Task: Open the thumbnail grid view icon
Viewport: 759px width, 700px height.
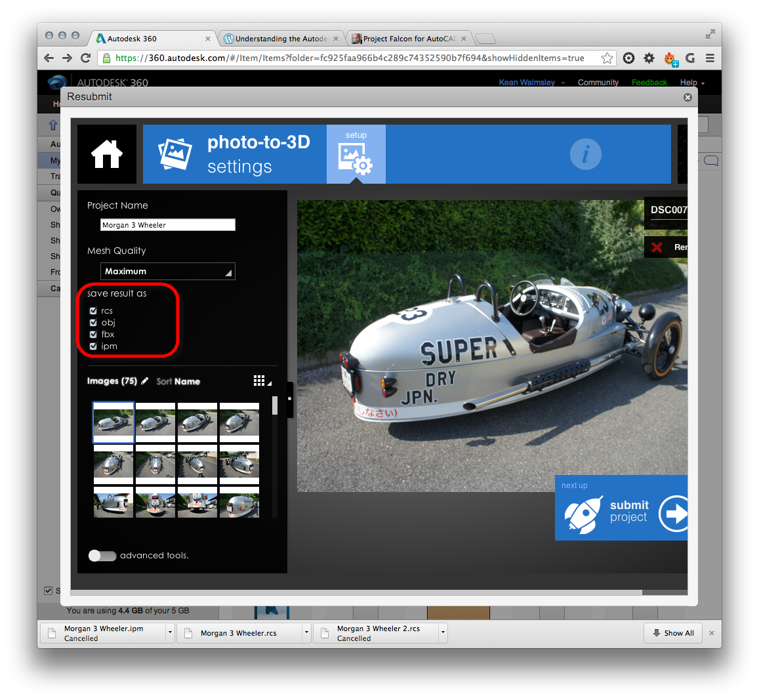Action: pyautogui.click(x=260, y=381)
